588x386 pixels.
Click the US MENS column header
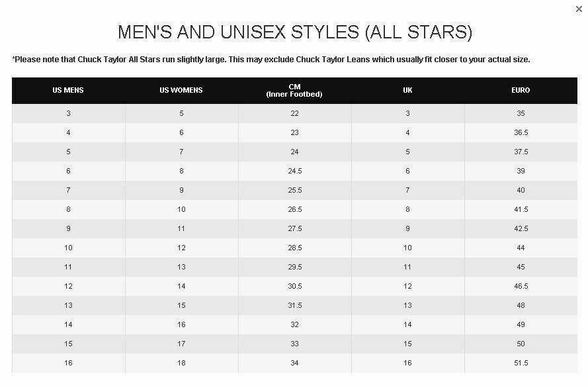coord(68,90)
